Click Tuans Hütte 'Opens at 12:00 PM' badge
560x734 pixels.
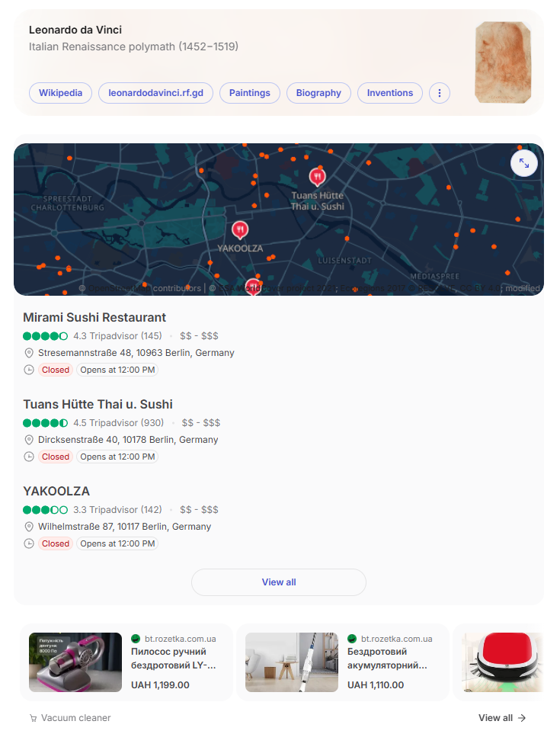pyautogui.click(x=117, y=457)
